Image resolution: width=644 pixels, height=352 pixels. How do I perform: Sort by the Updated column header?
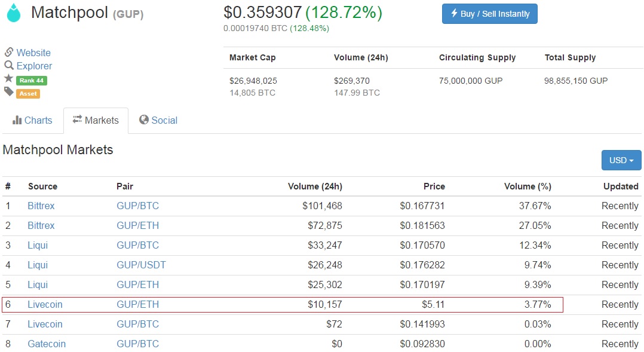621,186
